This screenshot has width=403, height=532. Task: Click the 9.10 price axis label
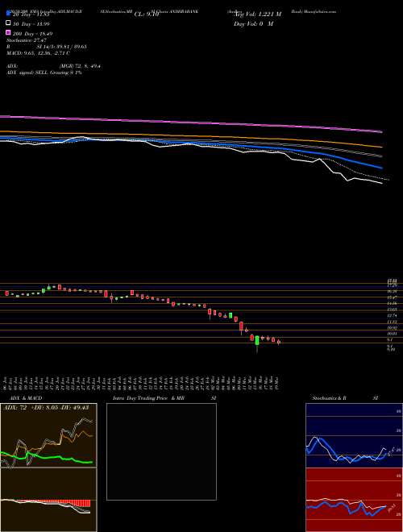pyautogui.click(x=391, y=350)
